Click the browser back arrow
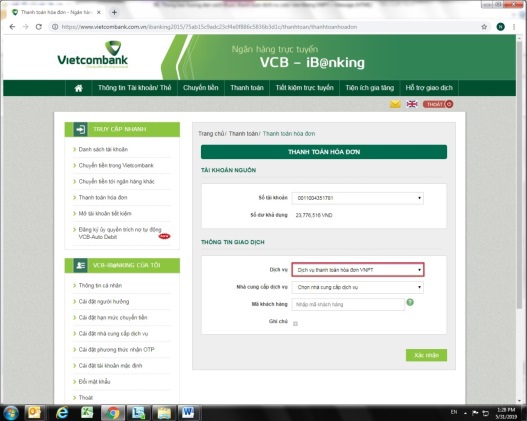Image resolution: width=527 pixels, height=421 pixels. click(x=12, y=27)
